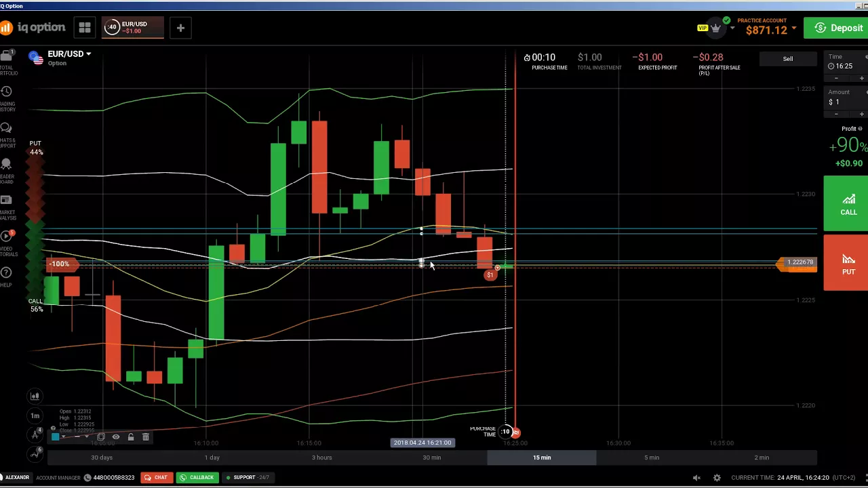Decrease expiry time with minus
The image size is (868, 488).
835,78
